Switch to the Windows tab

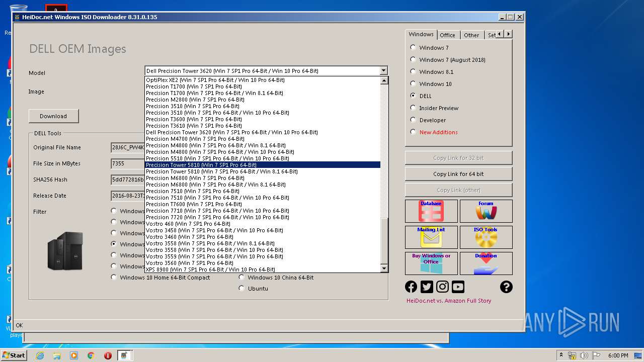point(421,34)
